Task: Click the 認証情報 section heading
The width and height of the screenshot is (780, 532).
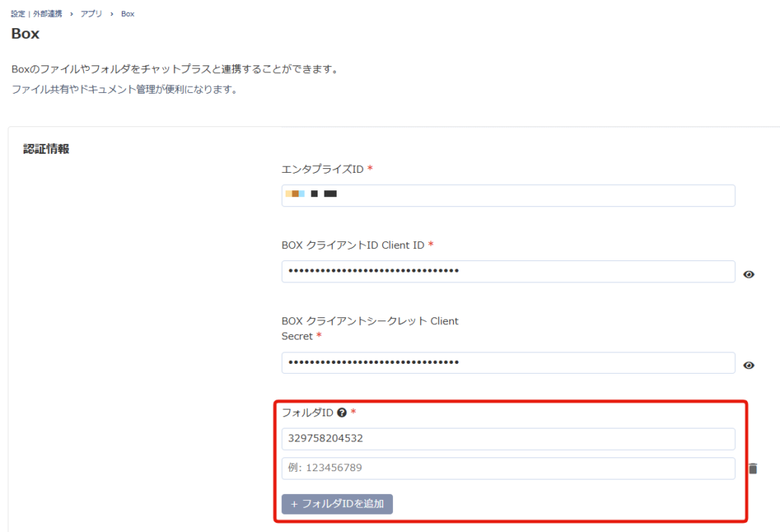Action: [46, 149]
